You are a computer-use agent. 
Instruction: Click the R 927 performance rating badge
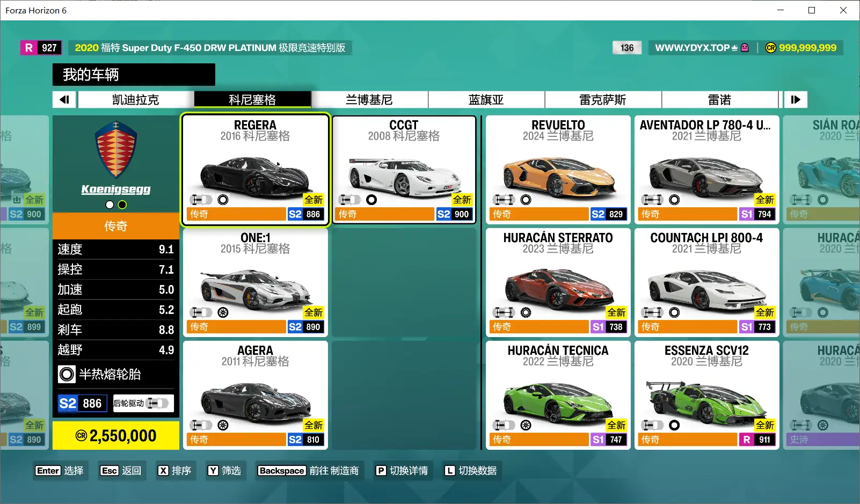pos(41,48)
